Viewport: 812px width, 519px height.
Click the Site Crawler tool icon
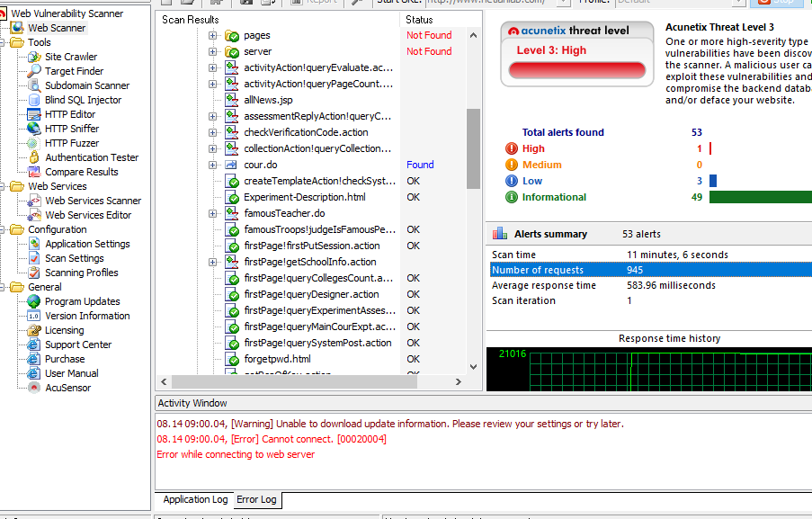pos(34,57)
